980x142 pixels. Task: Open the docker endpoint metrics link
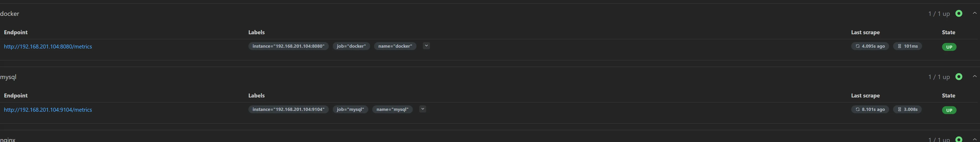click(x=48, y=46)
